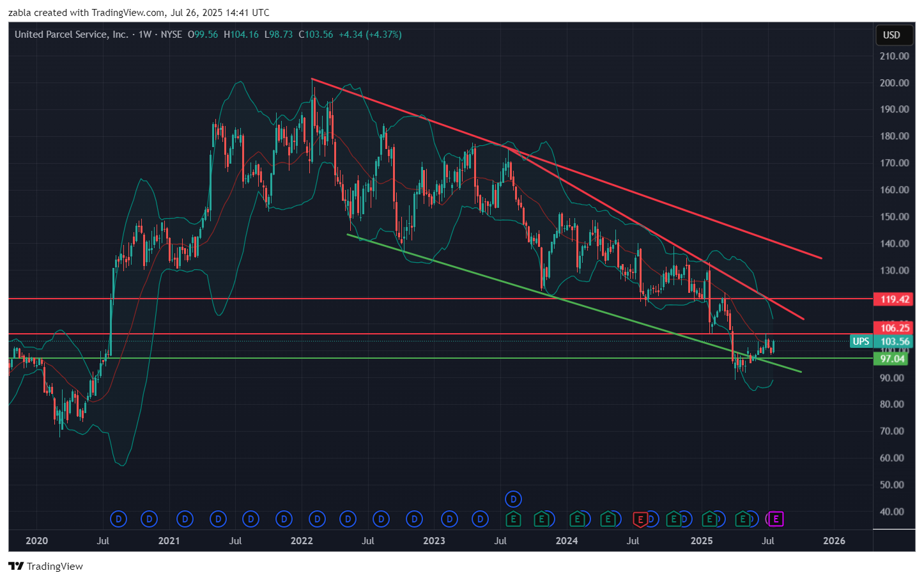924x580 pixels.
Task: Click the United Parcel Service, Inc. symbol title
Action: [71, 35]
